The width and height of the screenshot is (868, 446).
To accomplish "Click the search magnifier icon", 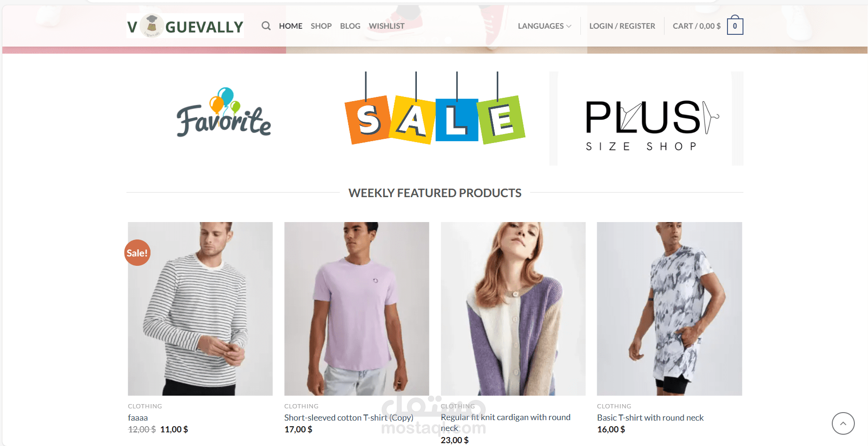I will tap(266, 26).
